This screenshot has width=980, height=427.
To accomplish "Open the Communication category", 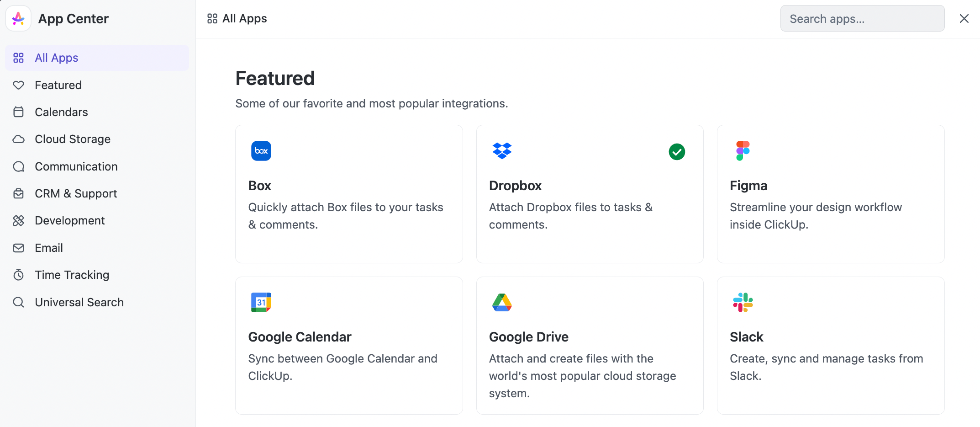I will click(76, 166).
